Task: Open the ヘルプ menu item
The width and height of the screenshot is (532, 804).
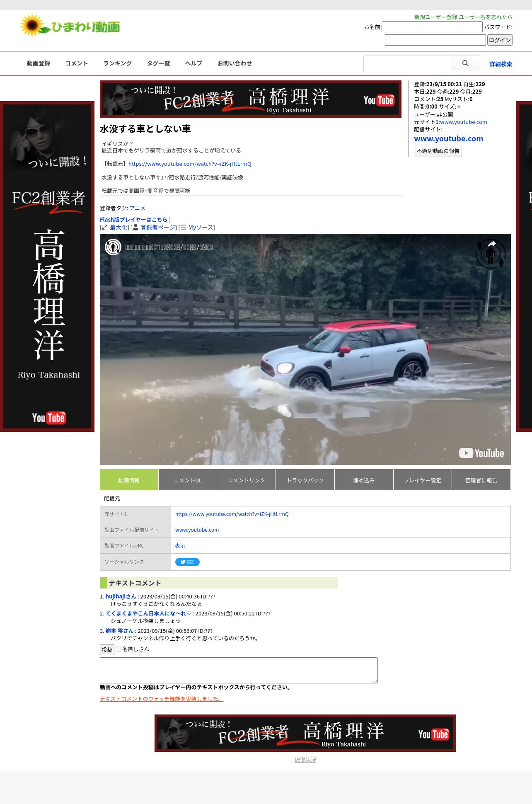Action: 193,63
